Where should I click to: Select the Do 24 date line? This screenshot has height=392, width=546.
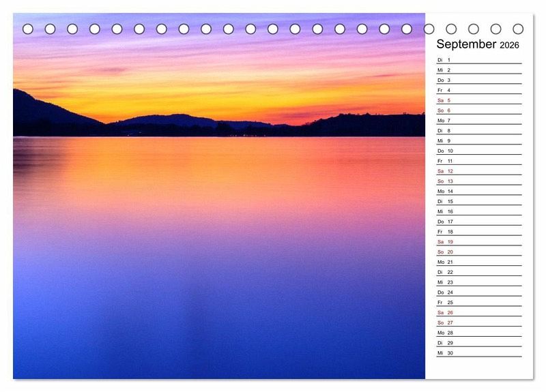[x=478, y=292]
